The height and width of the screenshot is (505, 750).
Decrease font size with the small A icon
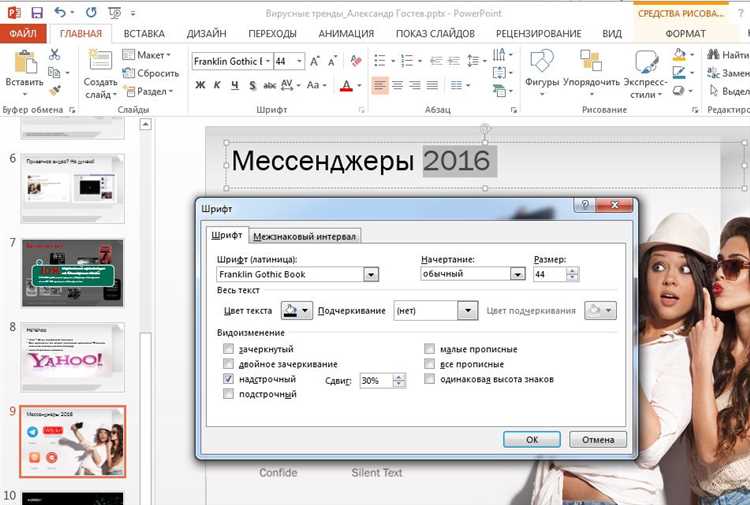332,61
